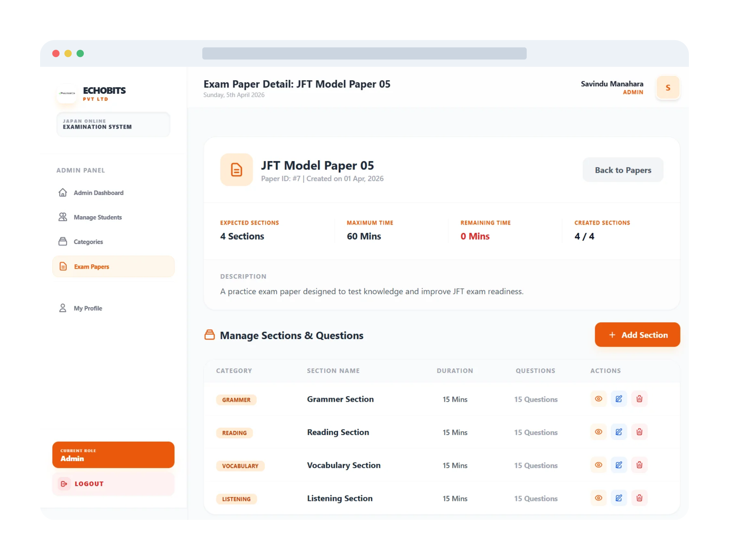Delete the Listening Section using trash icon
This screenshot has width=729, height=560.
point(639,498)
